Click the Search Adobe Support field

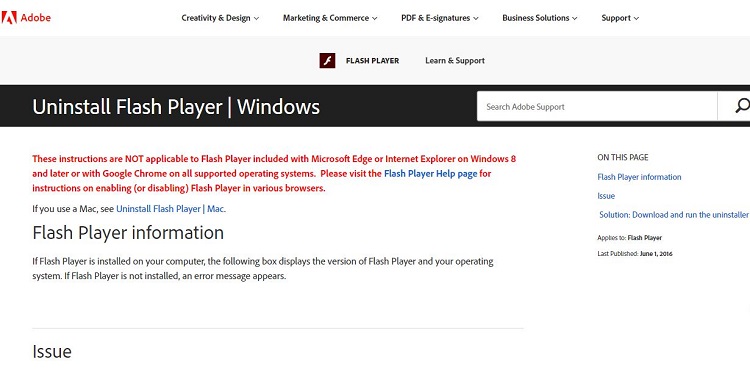597,106
